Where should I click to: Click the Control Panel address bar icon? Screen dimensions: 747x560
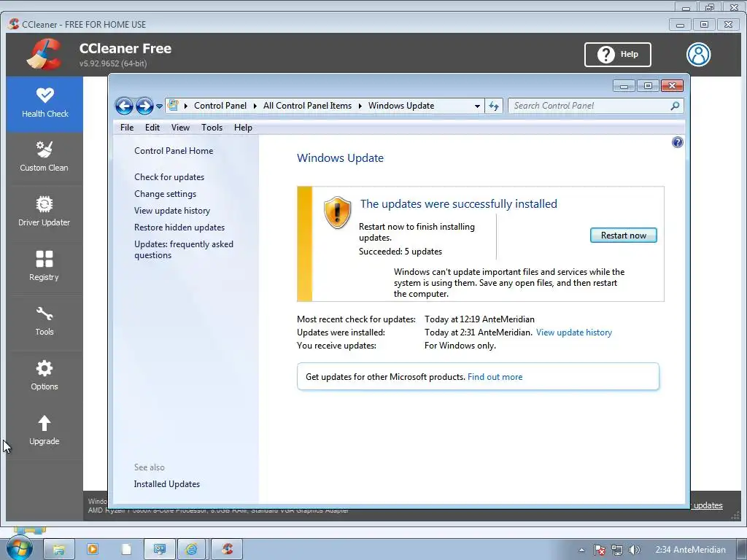point(174,105)
